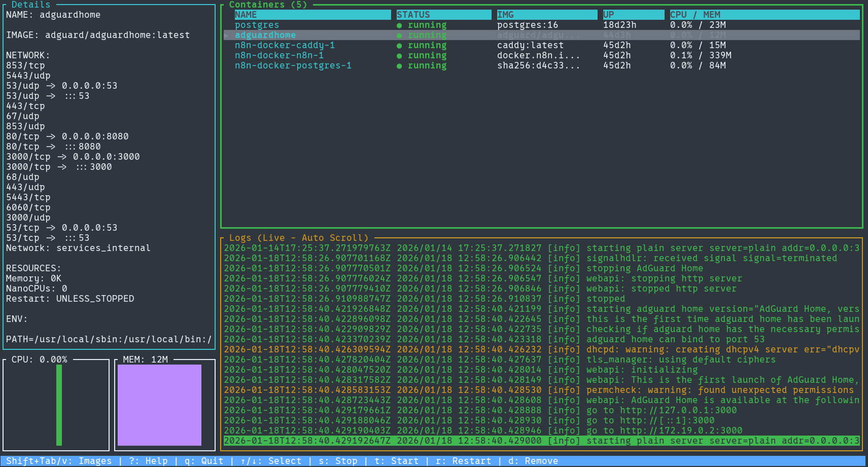Select the n8n-docker-caddy-1 container

285,45
